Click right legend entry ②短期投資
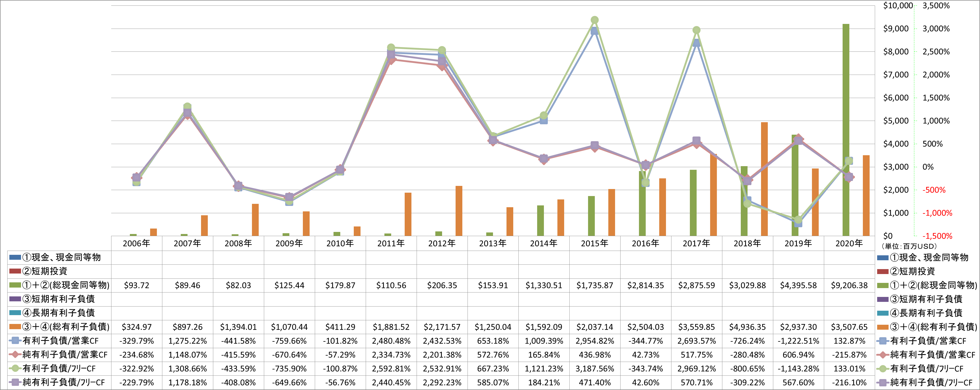Image resolution: width=980 pixels, height=390 pixels. [x=906, y=271]
